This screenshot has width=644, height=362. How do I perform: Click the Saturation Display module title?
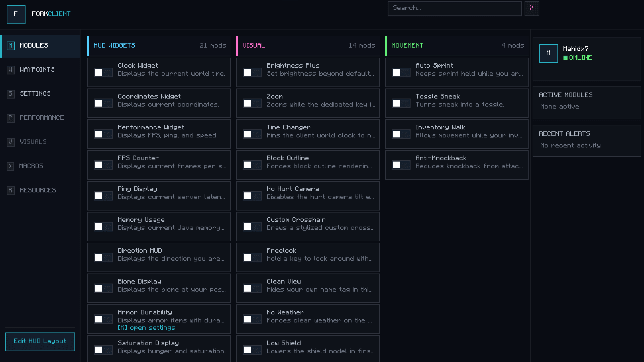pyautogui.click(x=148, y=343)
